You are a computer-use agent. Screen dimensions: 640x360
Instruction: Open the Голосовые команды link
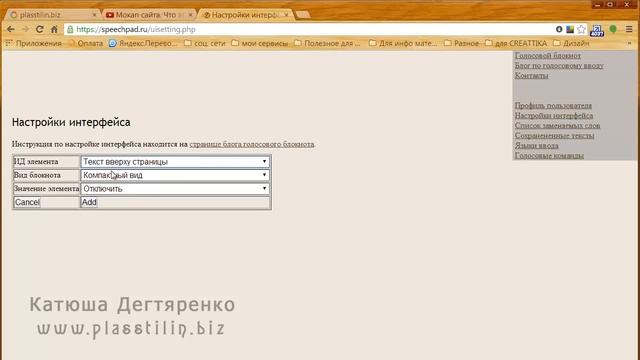click(x=549, y=156)
